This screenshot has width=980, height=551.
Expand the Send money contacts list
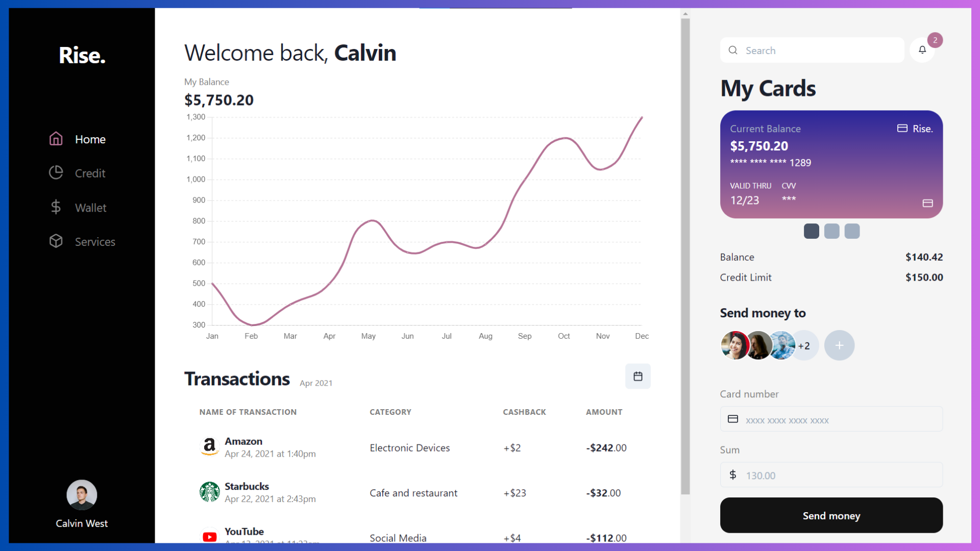(804, 345)
